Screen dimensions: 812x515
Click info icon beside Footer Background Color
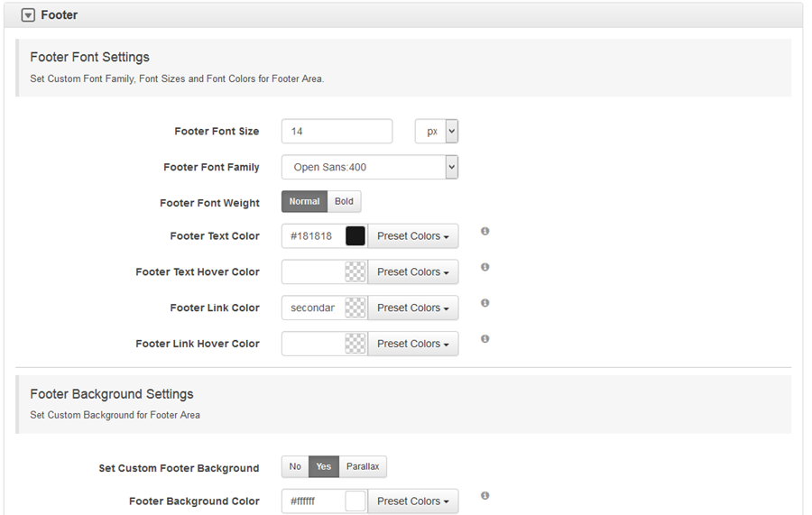click(484, 495)
